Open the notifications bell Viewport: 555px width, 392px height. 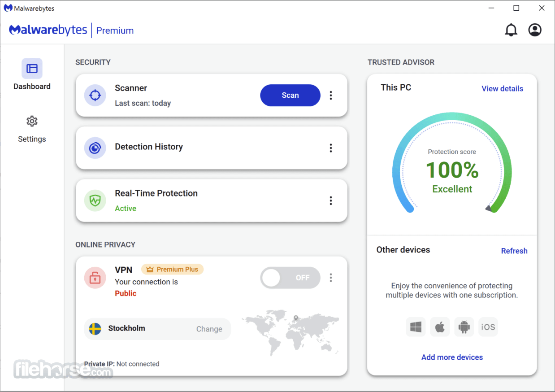pos(511,30)
